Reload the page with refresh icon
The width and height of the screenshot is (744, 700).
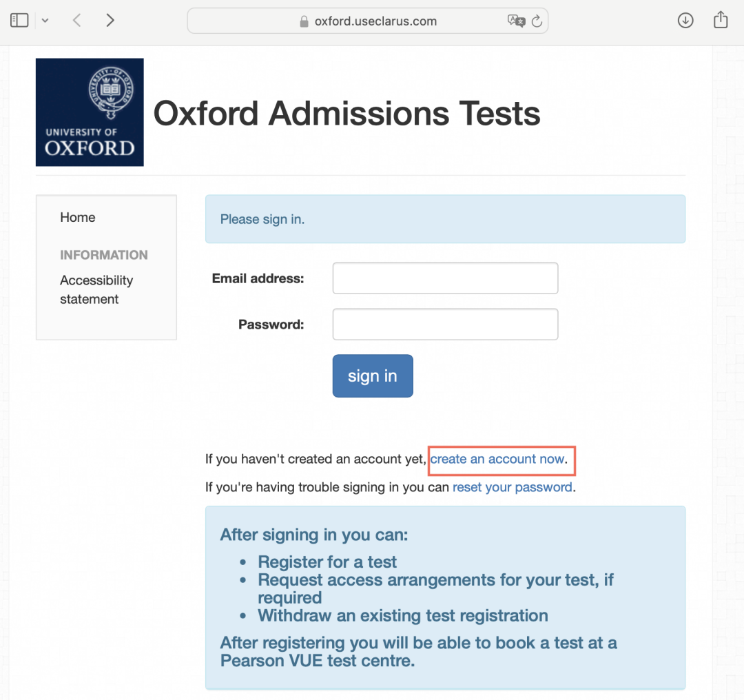[537, 21]
